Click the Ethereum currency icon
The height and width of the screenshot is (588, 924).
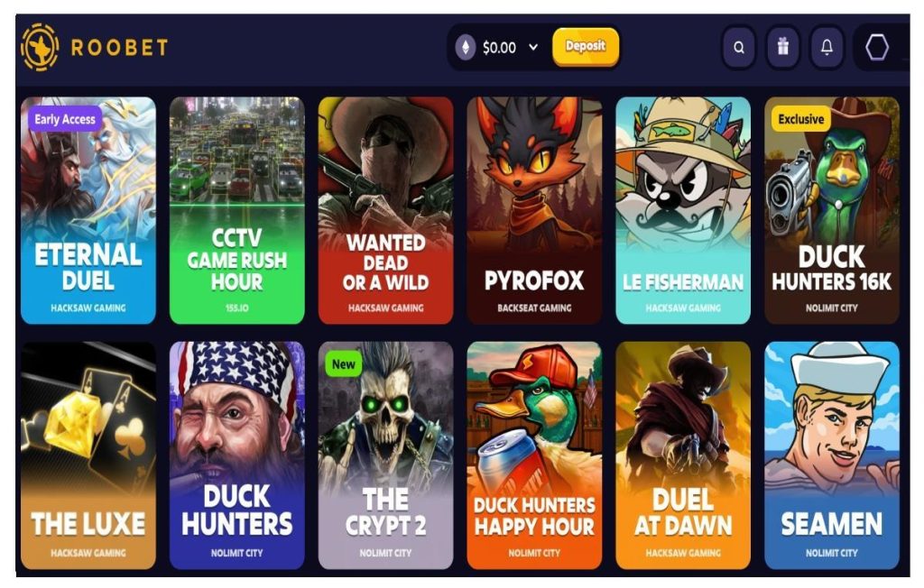click(466, 47)
